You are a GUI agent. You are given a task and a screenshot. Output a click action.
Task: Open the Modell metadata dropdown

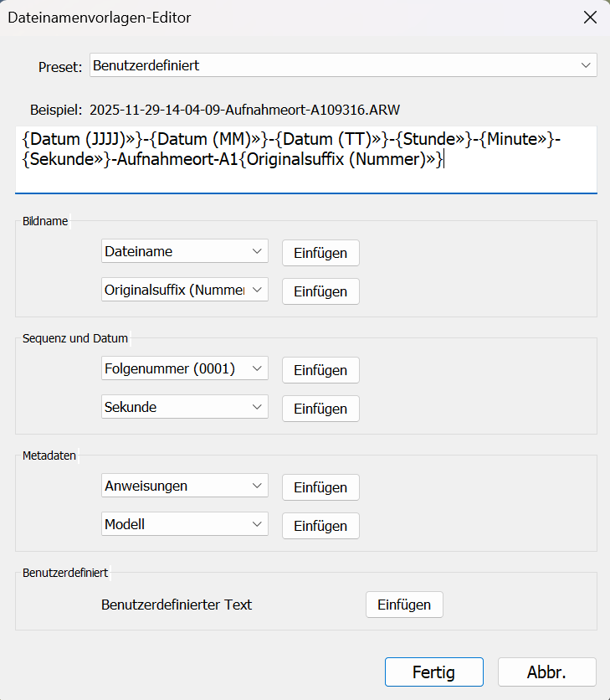[184, 524]
